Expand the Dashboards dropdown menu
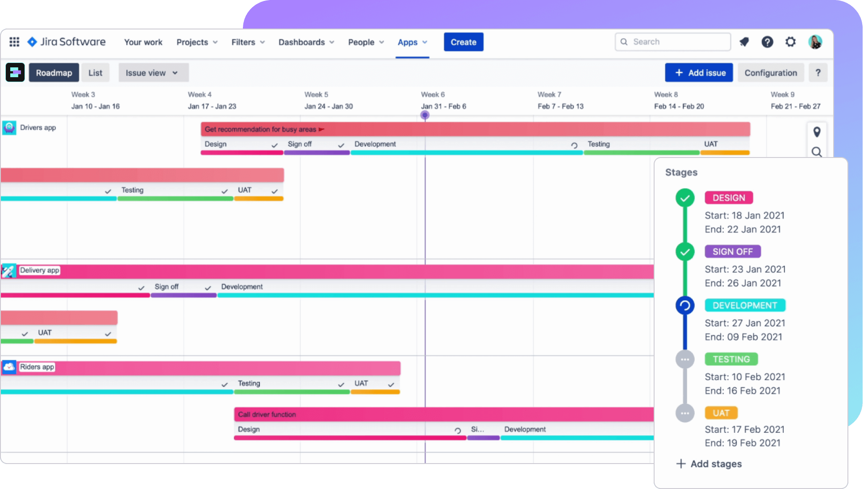Screen dimensions: 868x489 (306, 42)
